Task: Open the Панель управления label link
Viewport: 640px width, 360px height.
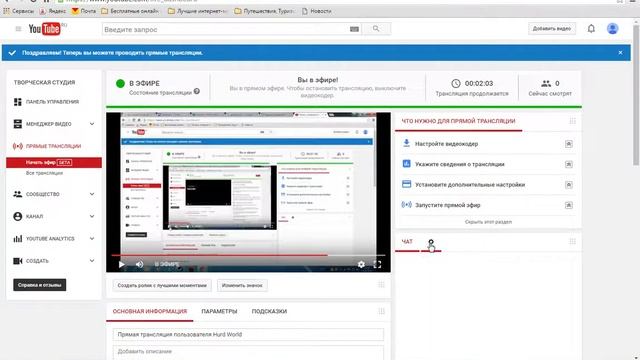Action: click(x=52, y=102)
